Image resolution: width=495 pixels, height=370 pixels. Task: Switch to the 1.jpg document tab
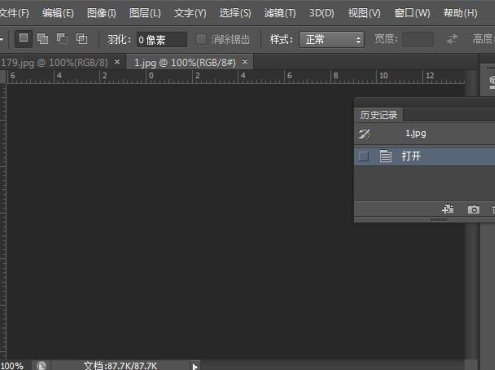pyautogui.click(x=185, y=63)
